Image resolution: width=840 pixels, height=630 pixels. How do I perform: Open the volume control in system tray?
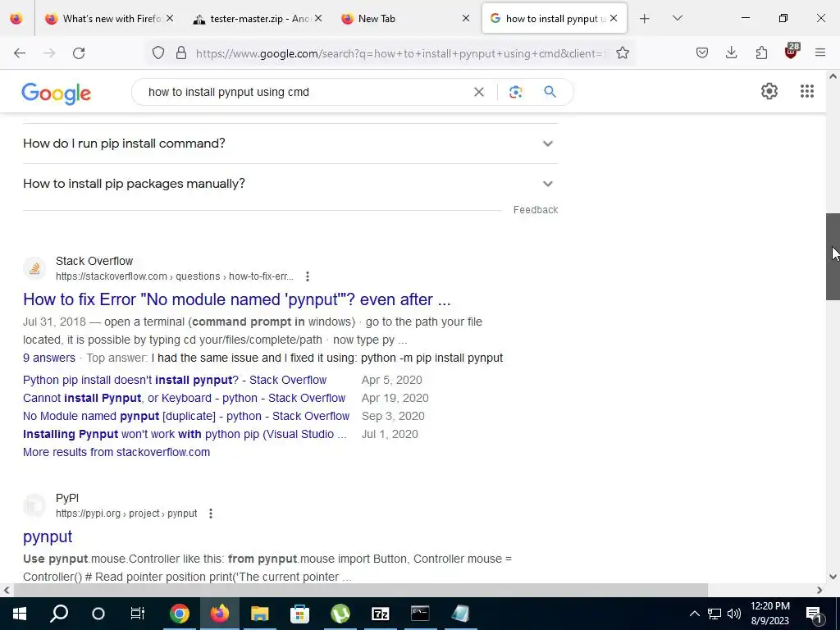[734, 614]
